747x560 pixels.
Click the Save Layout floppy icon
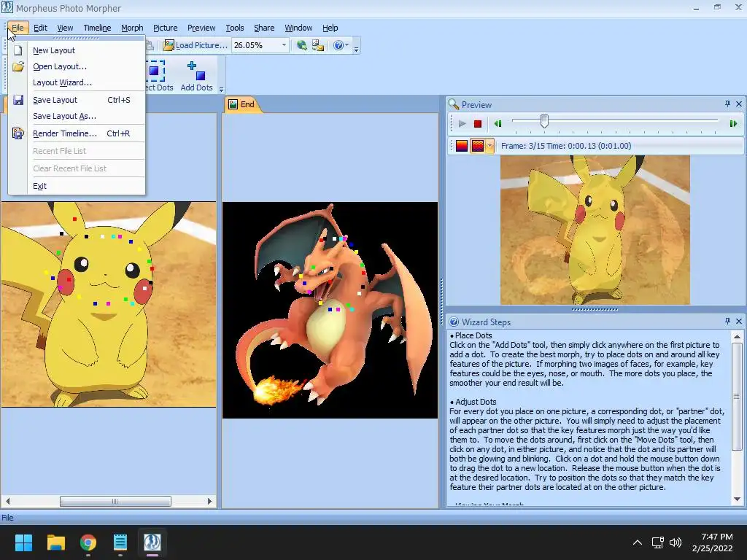coord(18,100)
